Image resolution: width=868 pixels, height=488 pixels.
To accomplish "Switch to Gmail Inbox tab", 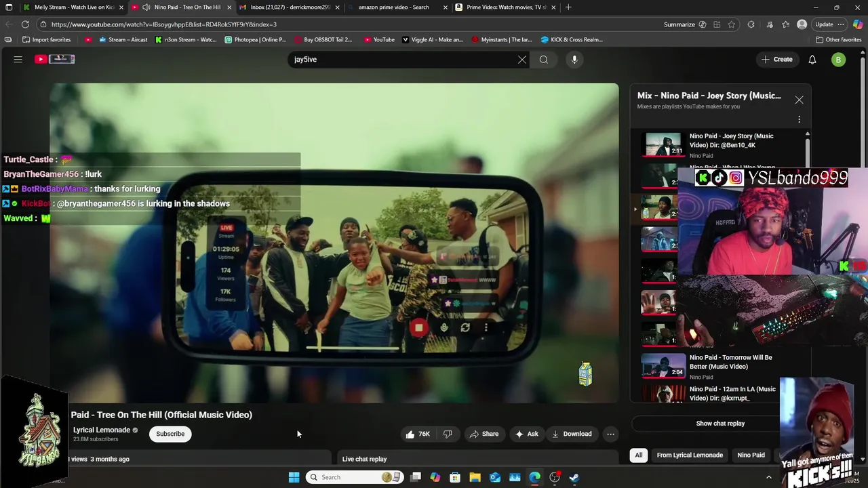I will click(290, 7).
